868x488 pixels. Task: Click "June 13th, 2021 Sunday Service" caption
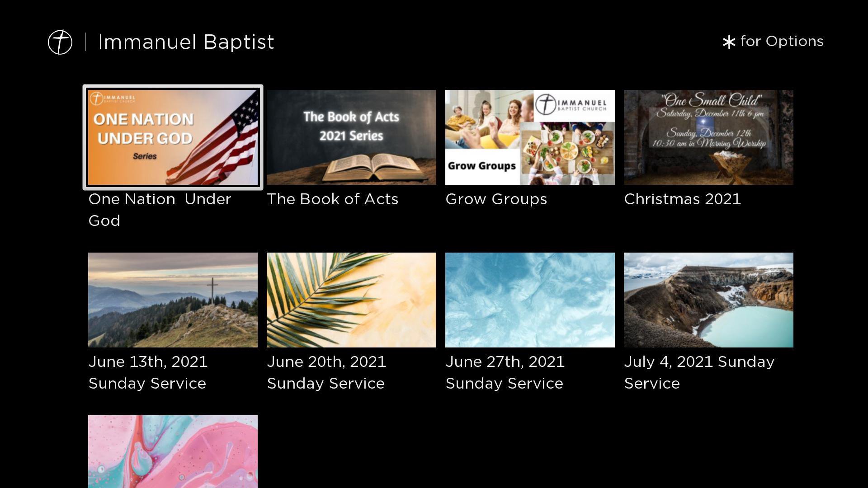(x=148, y=372)
